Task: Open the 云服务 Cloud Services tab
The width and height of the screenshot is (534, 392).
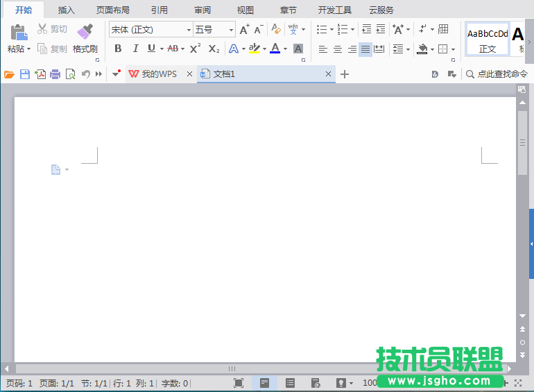Action: (381, 10)
